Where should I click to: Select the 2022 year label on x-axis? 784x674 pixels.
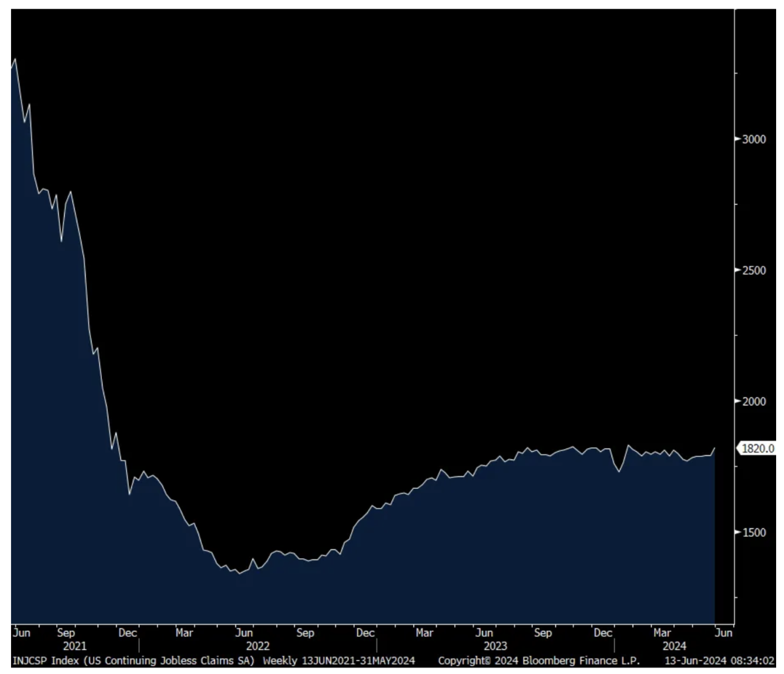click(257, 647)
